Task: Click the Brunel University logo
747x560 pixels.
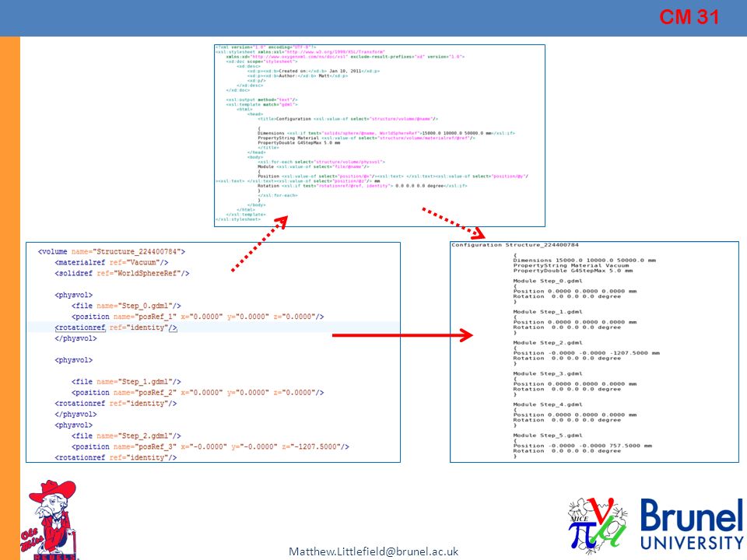Action: tap(692, 523)
